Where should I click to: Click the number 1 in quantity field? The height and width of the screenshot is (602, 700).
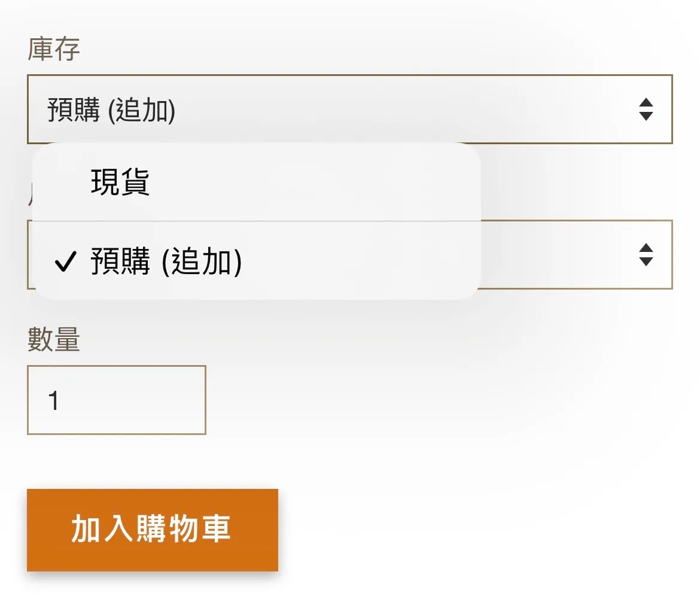tap(54, 400)
